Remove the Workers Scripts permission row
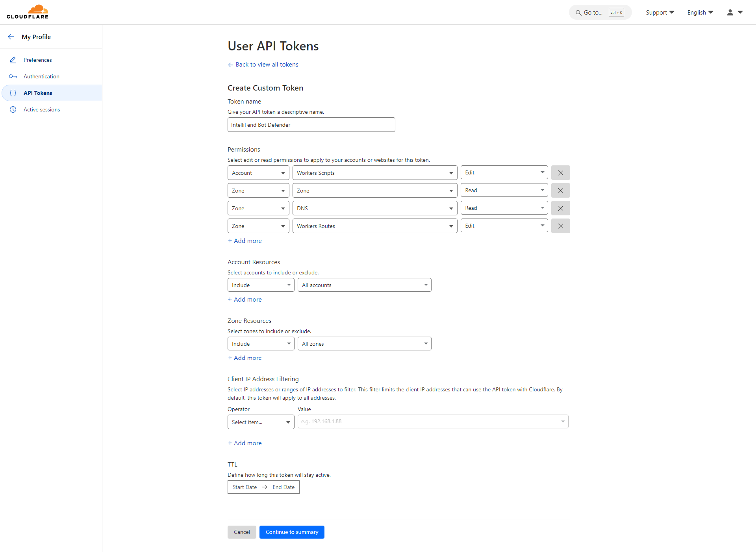 coord(561,173)
